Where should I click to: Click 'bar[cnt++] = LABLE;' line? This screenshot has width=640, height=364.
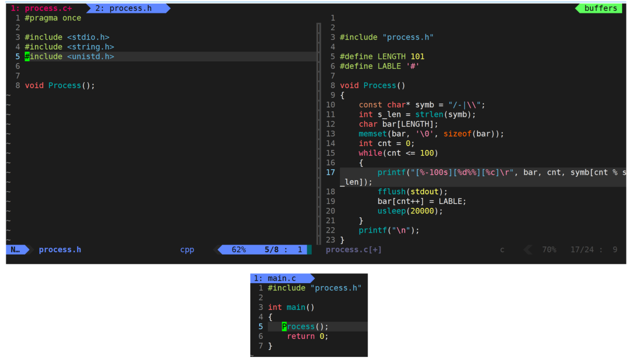pyautogui.click(x=422, y=201)
